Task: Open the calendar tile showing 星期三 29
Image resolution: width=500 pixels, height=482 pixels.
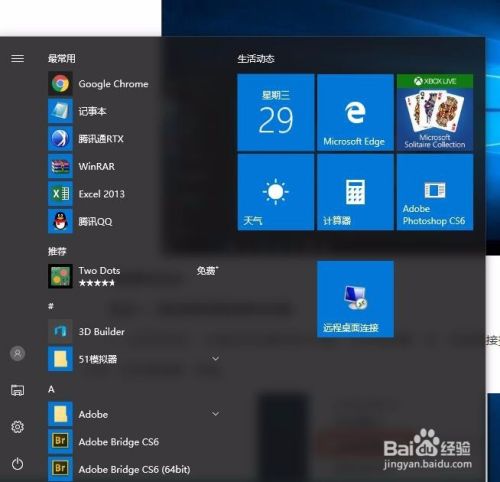Action: [276, 112]
